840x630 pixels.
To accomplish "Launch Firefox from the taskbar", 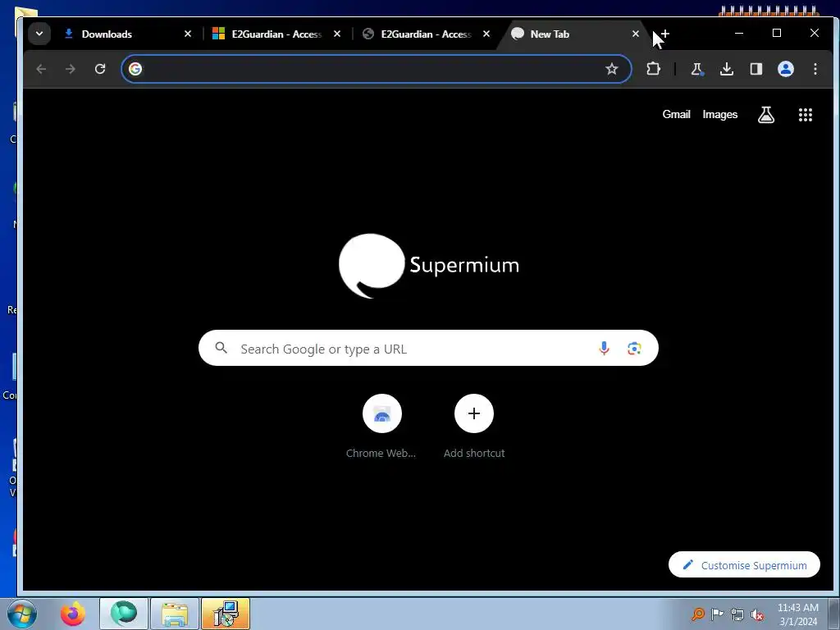I will tap(73, 614).
